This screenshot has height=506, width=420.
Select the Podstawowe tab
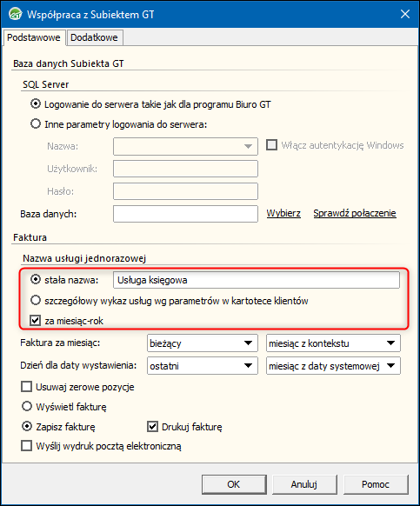click(34, 37)
